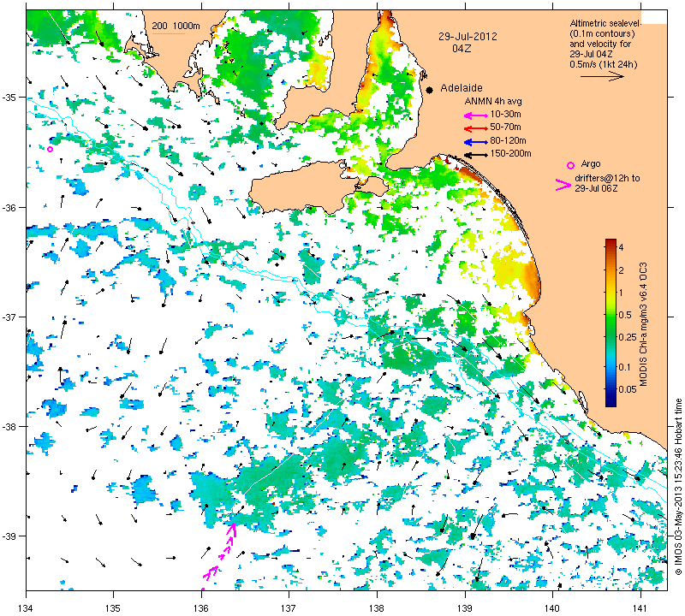Click the 150-200m depth label
Image resolution: width=685 pixels, height=616 pixels.
[510, 154]
